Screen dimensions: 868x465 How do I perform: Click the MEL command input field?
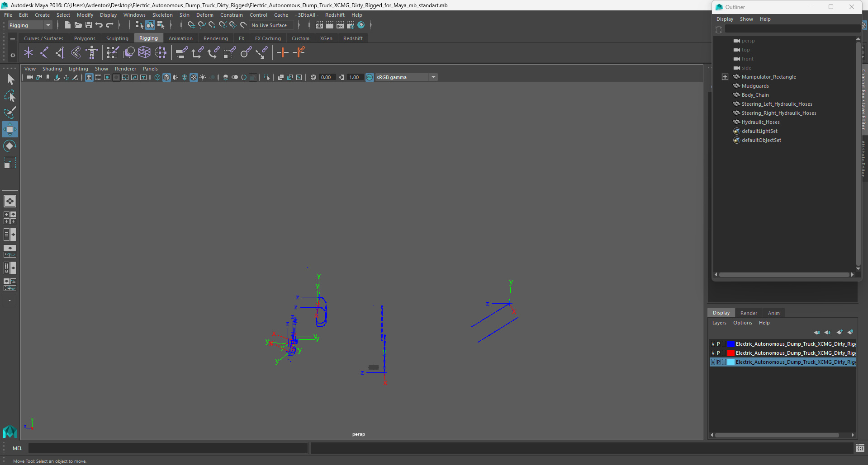click(168, 448)
